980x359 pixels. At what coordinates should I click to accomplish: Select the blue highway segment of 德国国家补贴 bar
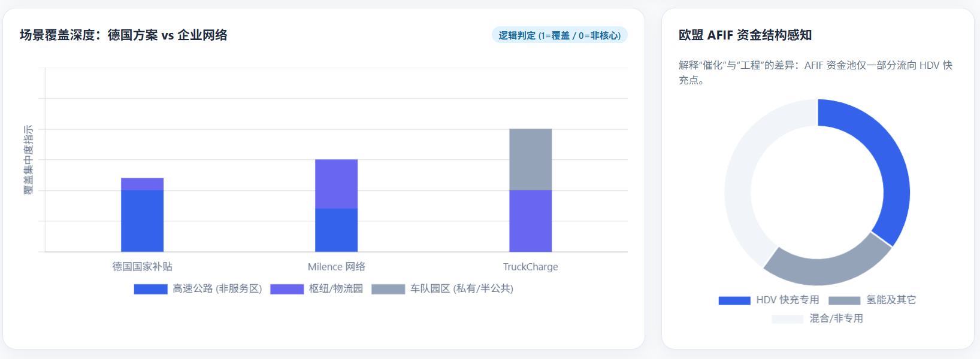tap(142, 221)
